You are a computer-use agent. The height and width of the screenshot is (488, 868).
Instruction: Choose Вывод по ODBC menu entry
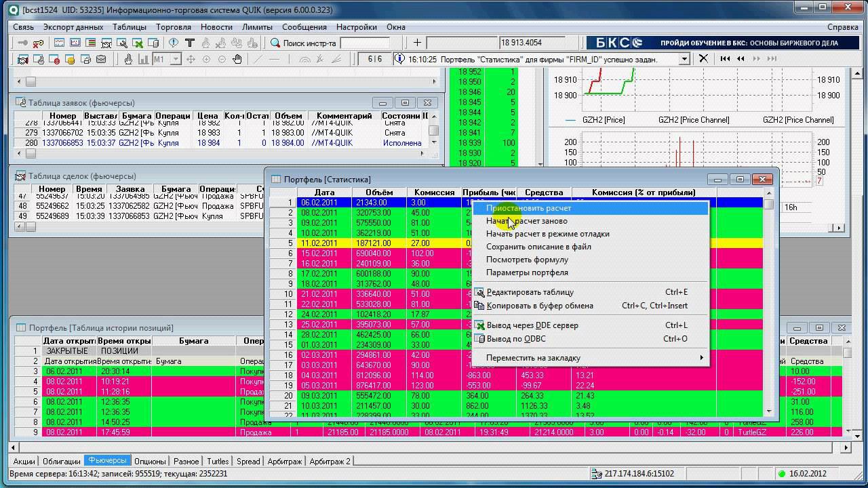[x=591, y=339]
